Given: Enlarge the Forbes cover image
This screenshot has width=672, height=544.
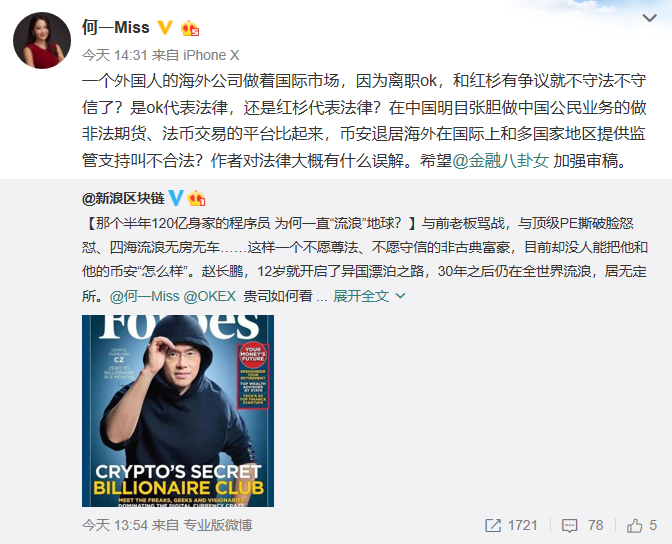Looking at the screenshot, I should tap(178, 411).
